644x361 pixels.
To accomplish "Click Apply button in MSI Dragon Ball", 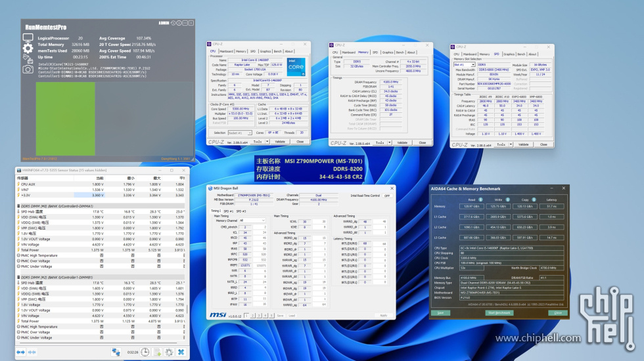I will (383, 316).
